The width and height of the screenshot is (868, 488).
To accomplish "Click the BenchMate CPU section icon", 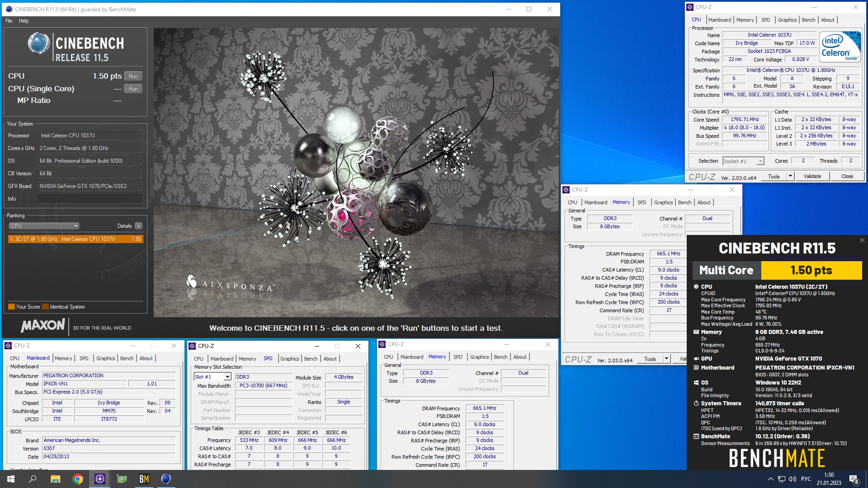I will click(696, 287).
